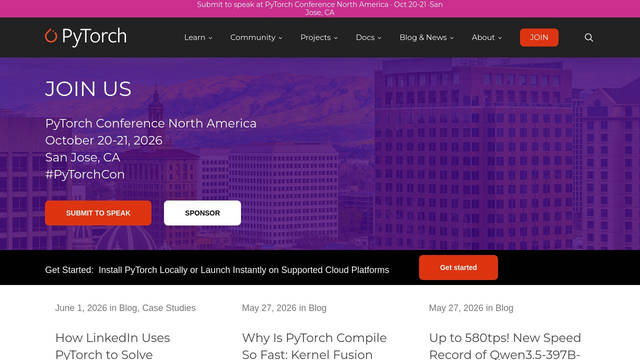Expand the Community menu chevron

pyautogui.click(x=280, y=38)
